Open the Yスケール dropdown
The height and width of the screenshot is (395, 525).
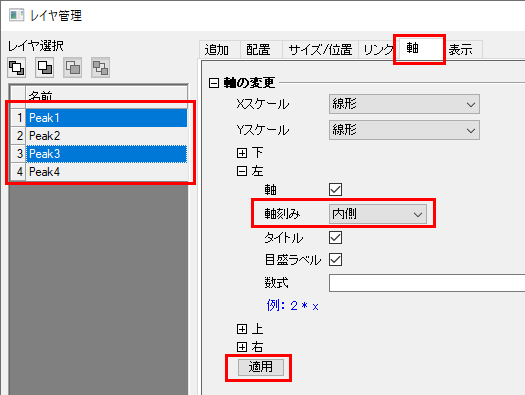pos(404,130)
